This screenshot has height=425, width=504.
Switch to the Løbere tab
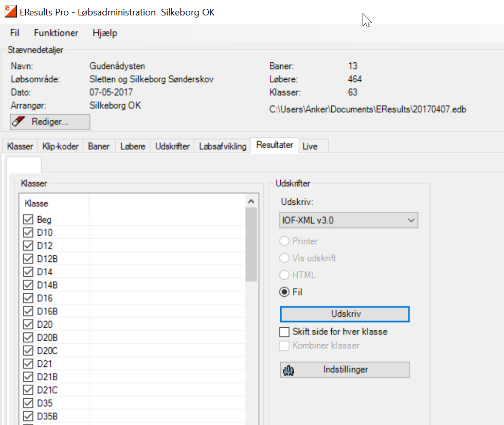point(133,147)
